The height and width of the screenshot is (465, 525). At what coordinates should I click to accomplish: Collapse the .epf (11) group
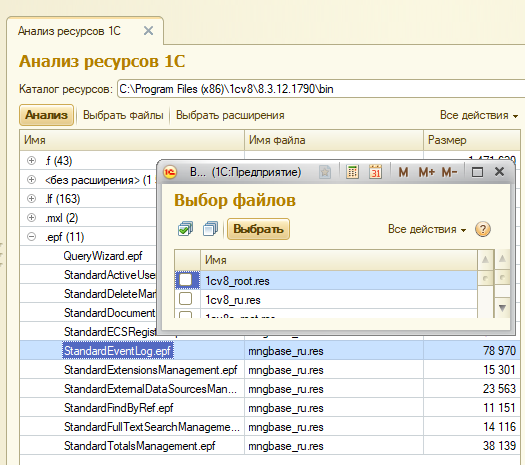(31, 237)
